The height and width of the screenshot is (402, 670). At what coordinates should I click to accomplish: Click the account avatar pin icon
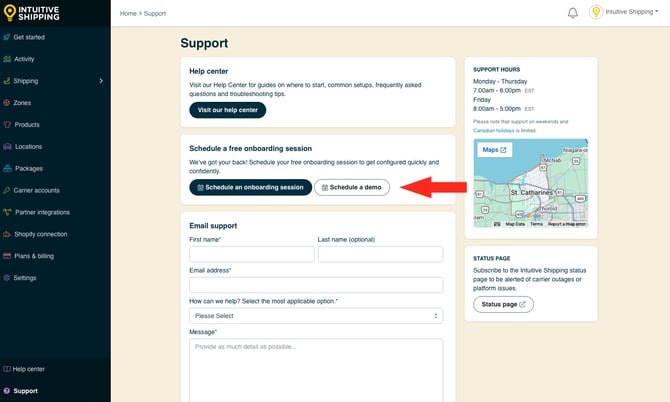coord(596,12)
